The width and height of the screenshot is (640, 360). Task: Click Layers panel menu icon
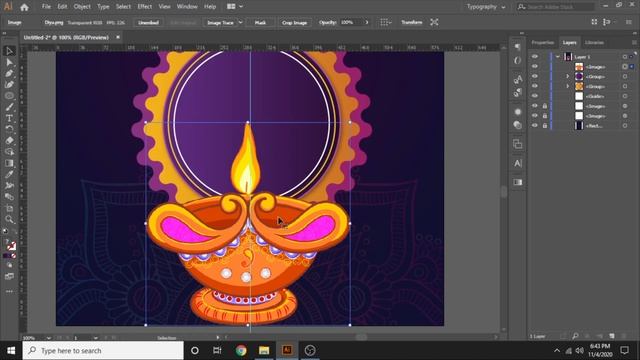(634, 42)
